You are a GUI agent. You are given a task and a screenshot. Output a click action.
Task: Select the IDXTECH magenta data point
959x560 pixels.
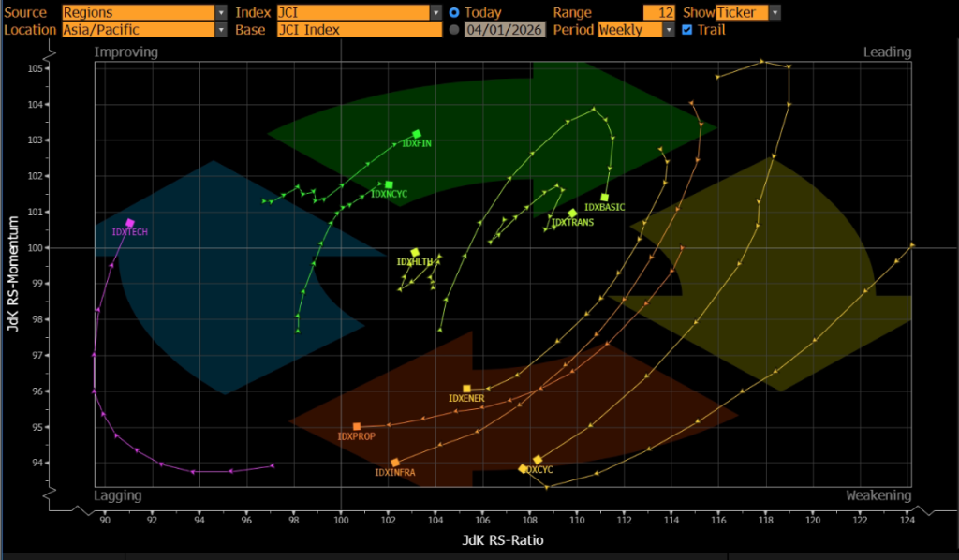(130, 223)
